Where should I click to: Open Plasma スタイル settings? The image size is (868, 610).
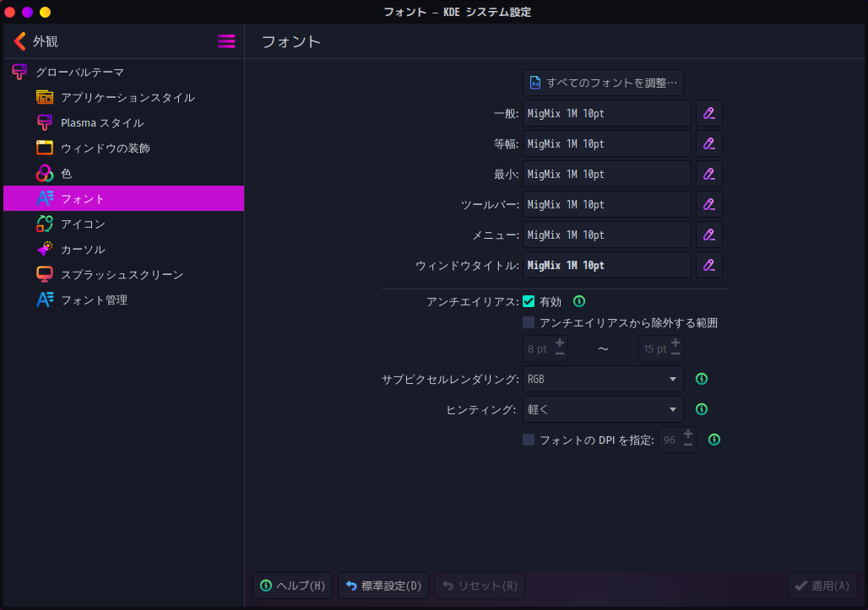123,123
